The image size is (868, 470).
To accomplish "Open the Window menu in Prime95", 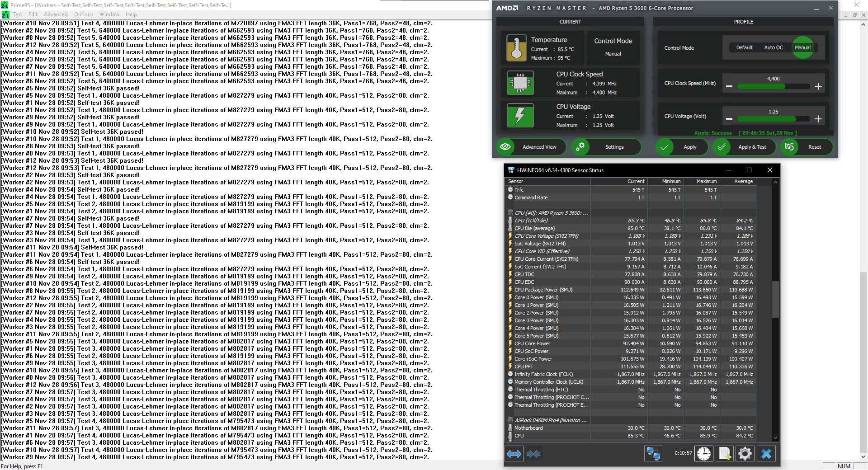I will click(x=109, y=14).
